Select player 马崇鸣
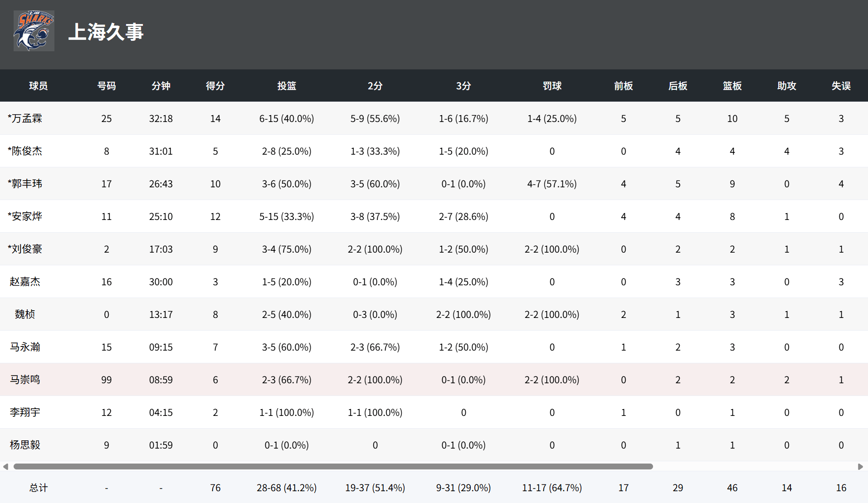The image size is (868, 503). (x=25, y=380)
